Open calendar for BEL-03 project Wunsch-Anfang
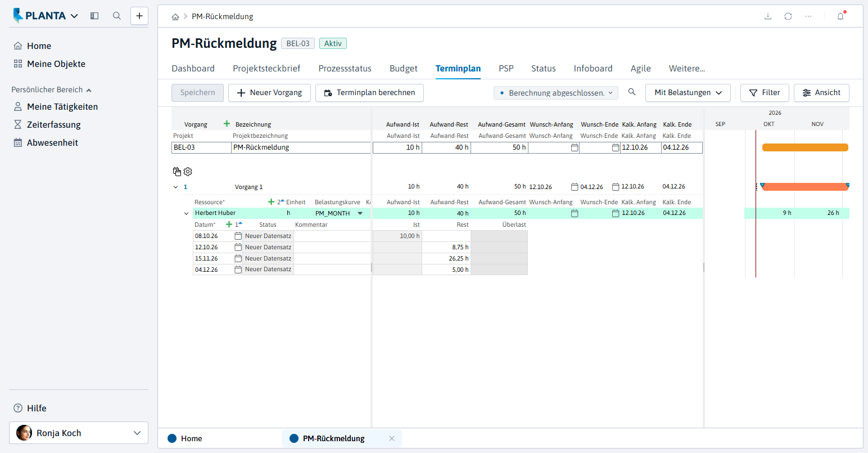The width and height of the screenshot is (868, 453). tap(575, 147)
